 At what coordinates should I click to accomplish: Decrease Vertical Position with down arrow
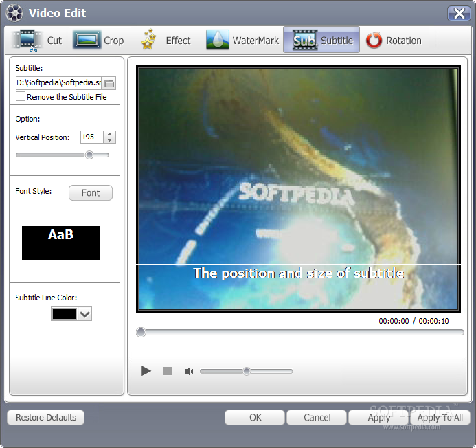[x=110, y=140]
